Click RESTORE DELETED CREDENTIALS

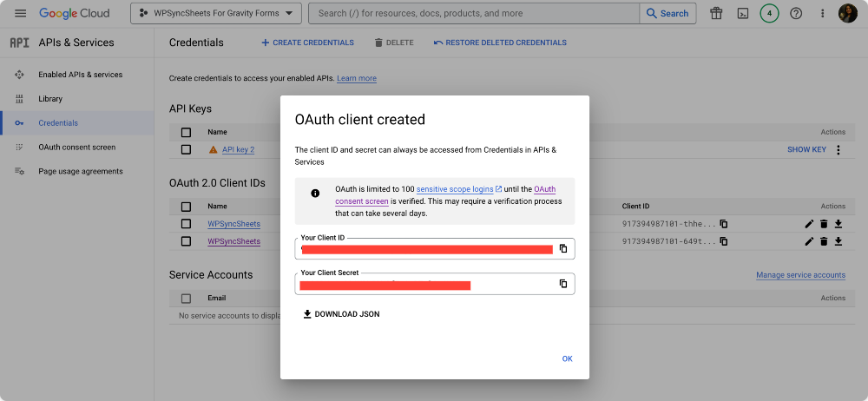click(501, 43)
